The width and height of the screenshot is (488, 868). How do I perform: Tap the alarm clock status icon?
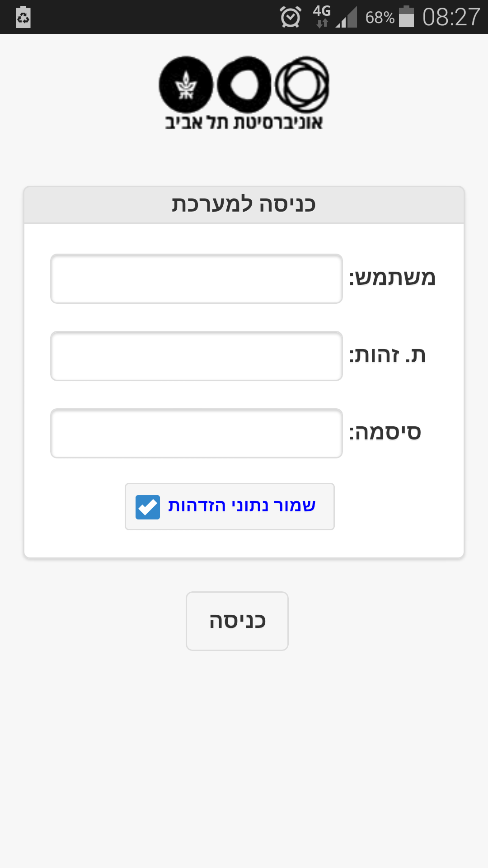[x=291, y=17]
